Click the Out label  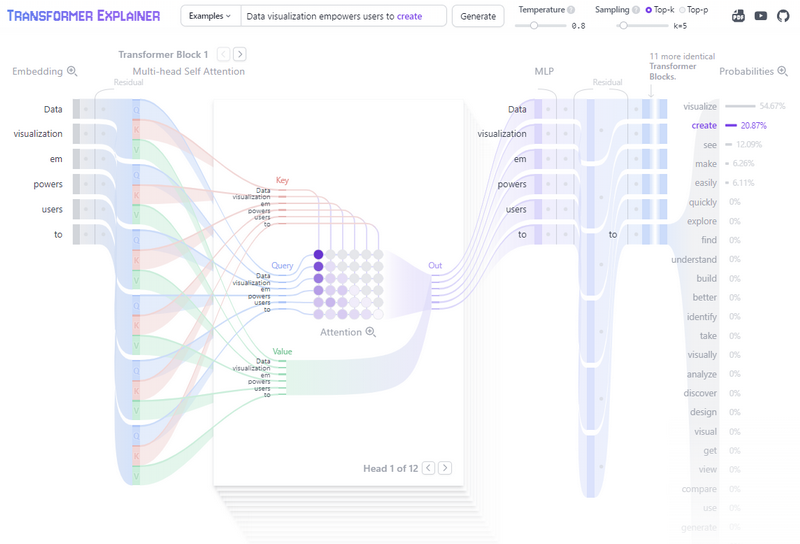point(435,265)
